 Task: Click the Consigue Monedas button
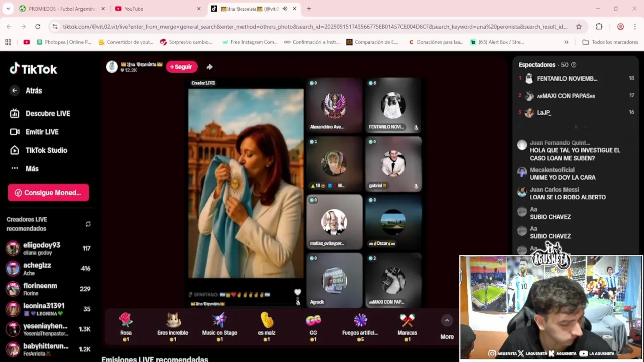tap(48, 193)
